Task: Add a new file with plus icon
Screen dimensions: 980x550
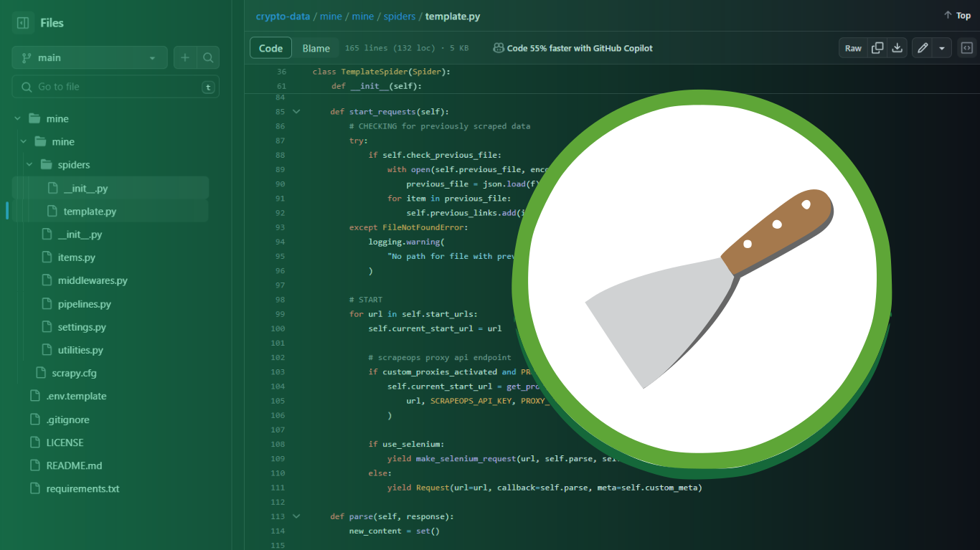Action: [x=185, y=57]
